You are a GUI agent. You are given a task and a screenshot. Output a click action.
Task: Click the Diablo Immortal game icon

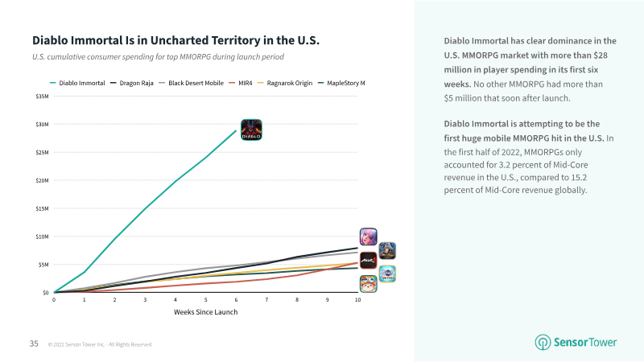click(x=251, y=130)
